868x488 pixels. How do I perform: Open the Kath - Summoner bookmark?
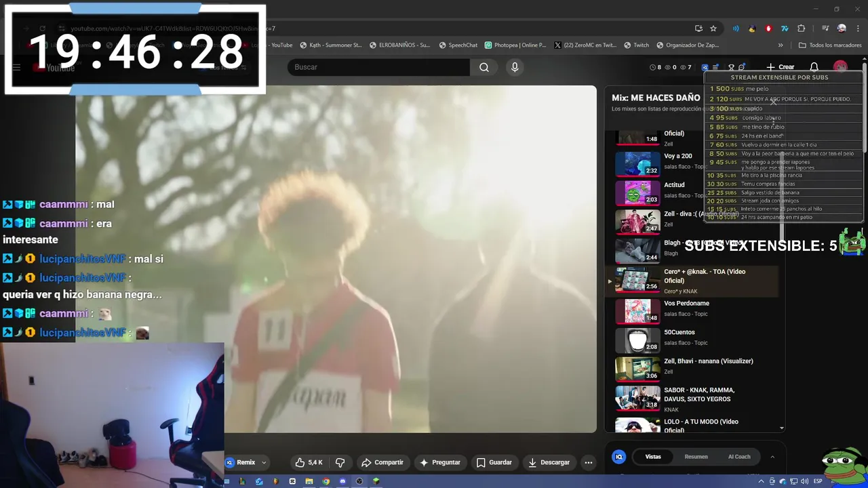pos(331,45)
